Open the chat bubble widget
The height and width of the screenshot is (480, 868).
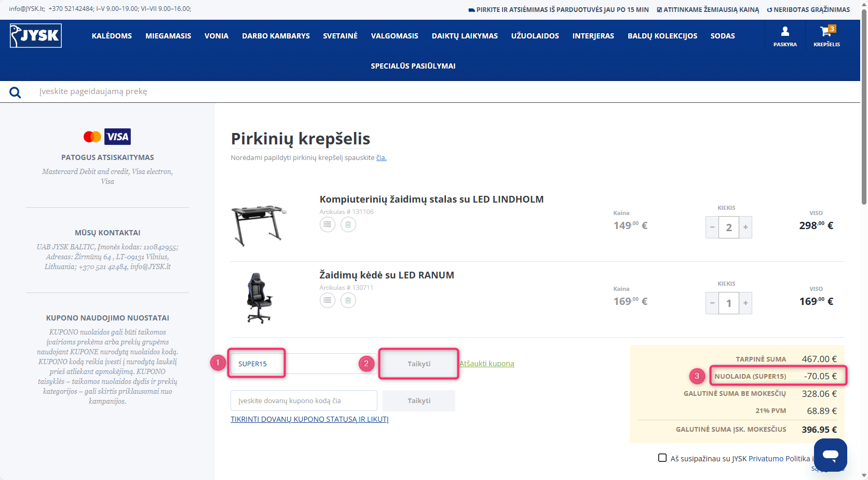[830, 455]
